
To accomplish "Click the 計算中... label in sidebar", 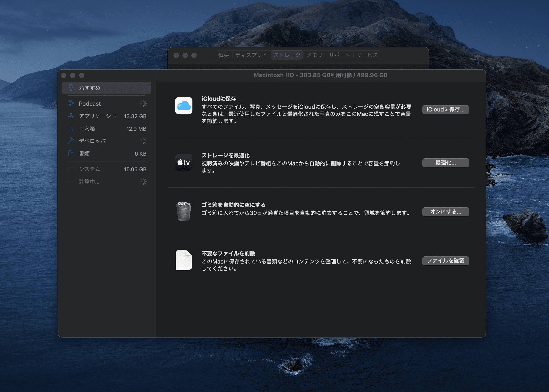I will click(x=89, y=182).
